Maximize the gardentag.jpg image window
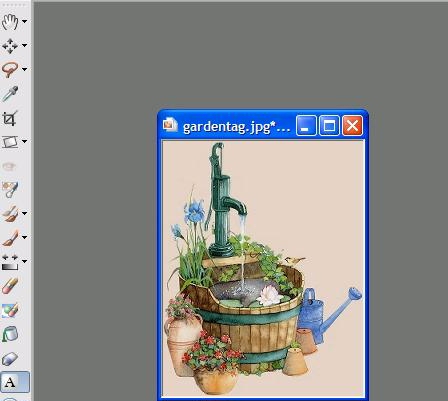This screenshot has height=401, width=448. pyautogui.click(x=329, y=126)
